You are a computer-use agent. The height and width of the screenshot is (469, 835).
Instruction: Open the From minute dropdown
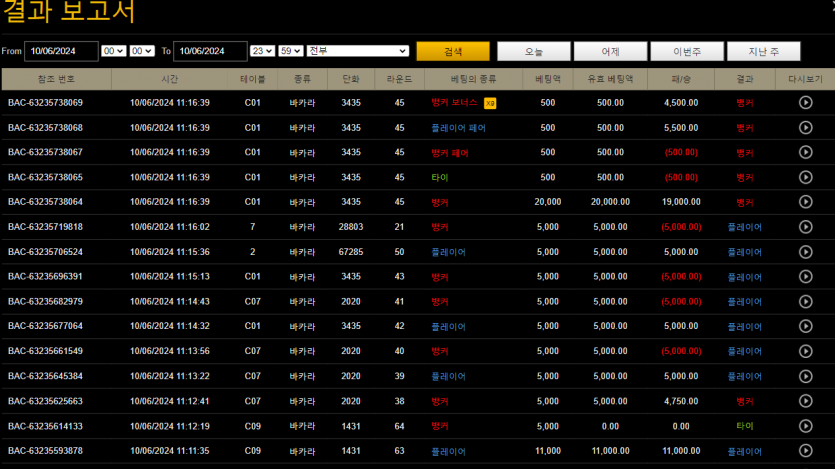[142, 51]
